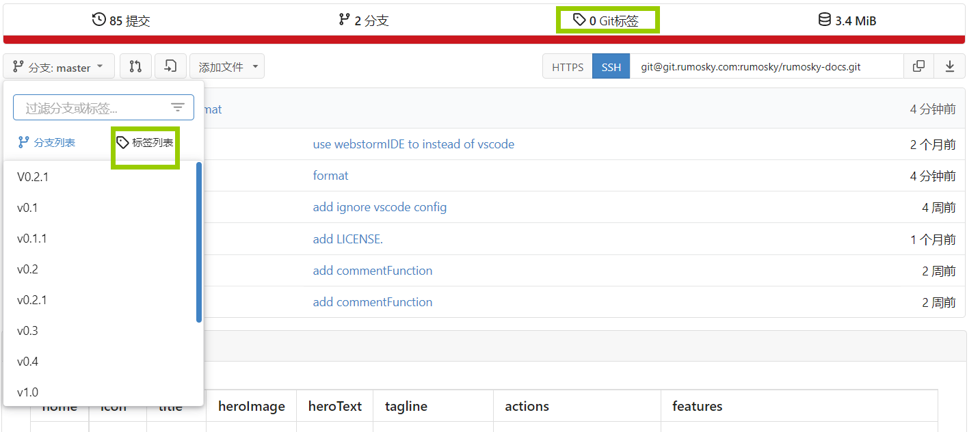
Task: Click the page-with-arrow icon next to compare
Action: click(x=170, y=66)
